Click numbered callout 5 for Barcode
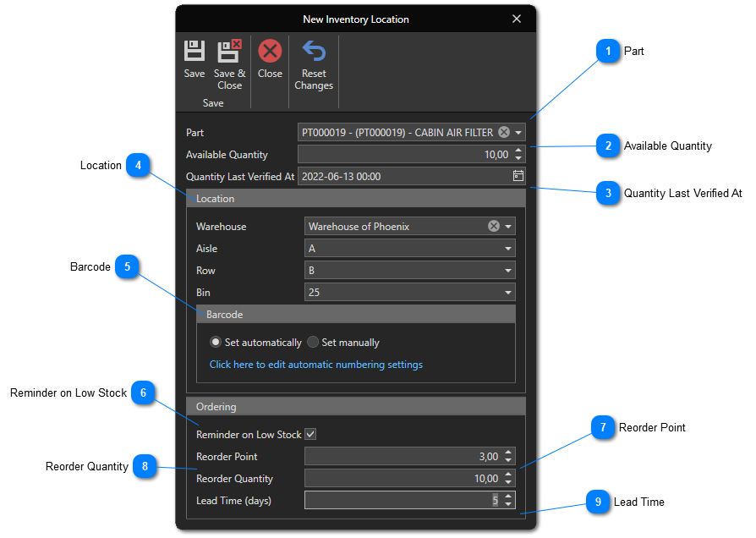This screenshot has width=756, height=538. [127, 267]
